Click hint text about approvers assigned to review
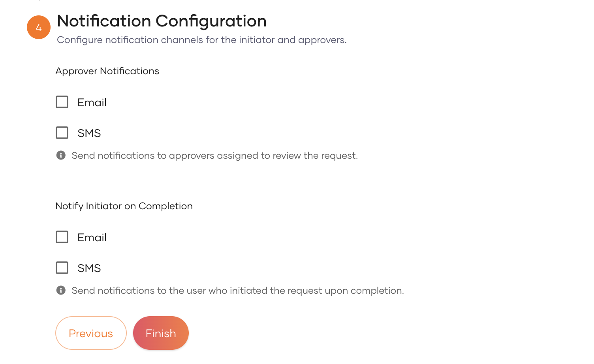 [214, 156]
